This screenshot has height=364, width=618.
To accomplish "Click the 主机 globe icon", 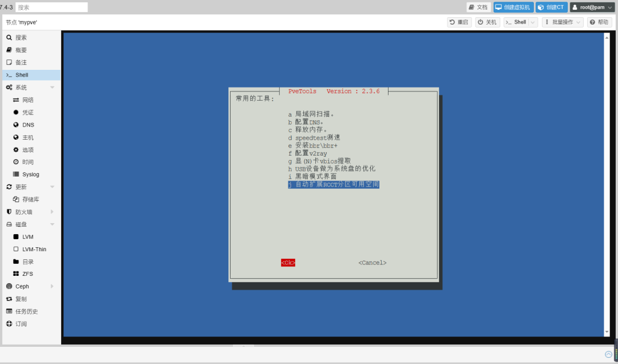I will pyautogui.click(x=16, y=137).
